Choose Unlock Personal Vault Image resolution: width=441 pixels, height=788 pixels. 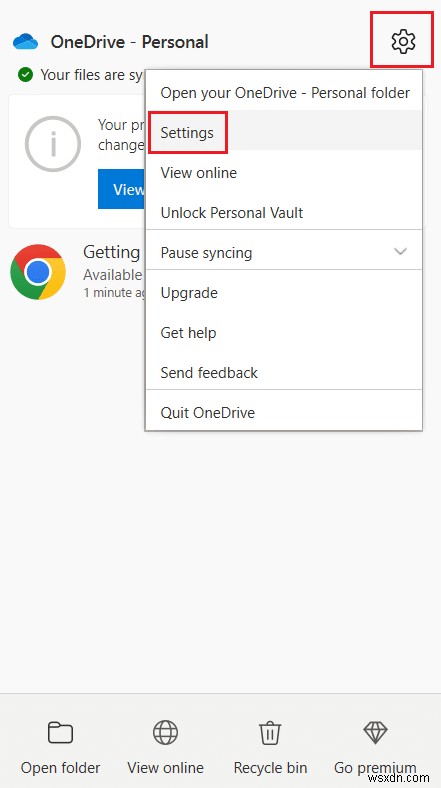tap(284, 213)
